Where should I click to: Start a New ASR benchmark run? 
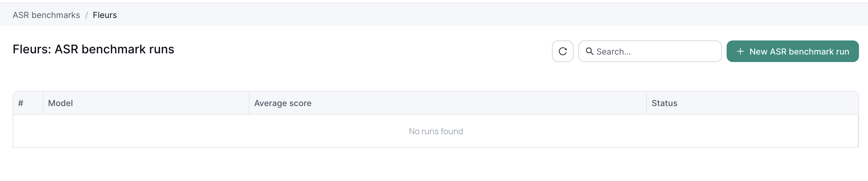click(793, 51)
